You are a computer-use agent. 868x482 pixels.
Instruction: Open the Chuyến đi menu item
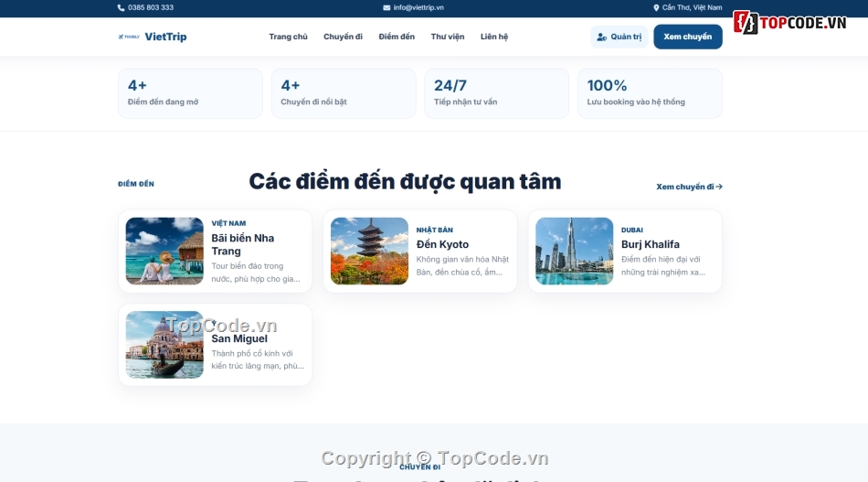(x=343, y=37)
